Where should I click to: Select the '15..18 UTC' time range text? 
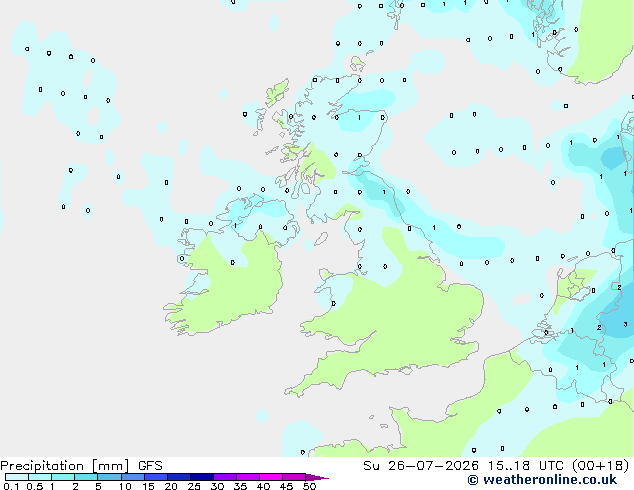526,466
